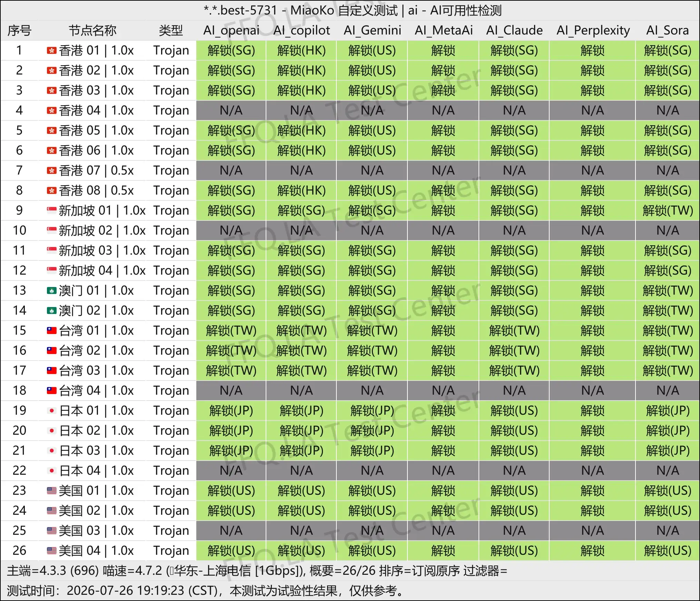Click the AI_Perplexity N/A cell for 台湾 04
Image resolution: width=700 pixels, height=601 pixels.
(593, 391)
